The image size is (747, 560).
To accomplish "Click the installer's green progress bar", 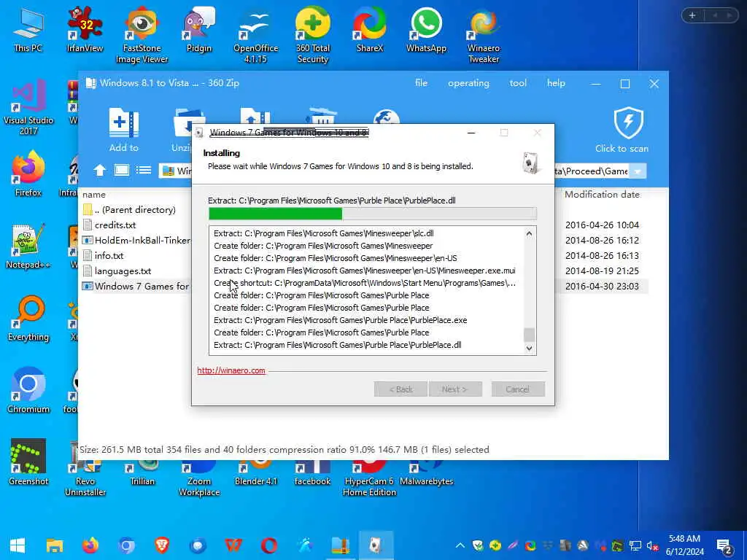I will (x=275, y=214).
